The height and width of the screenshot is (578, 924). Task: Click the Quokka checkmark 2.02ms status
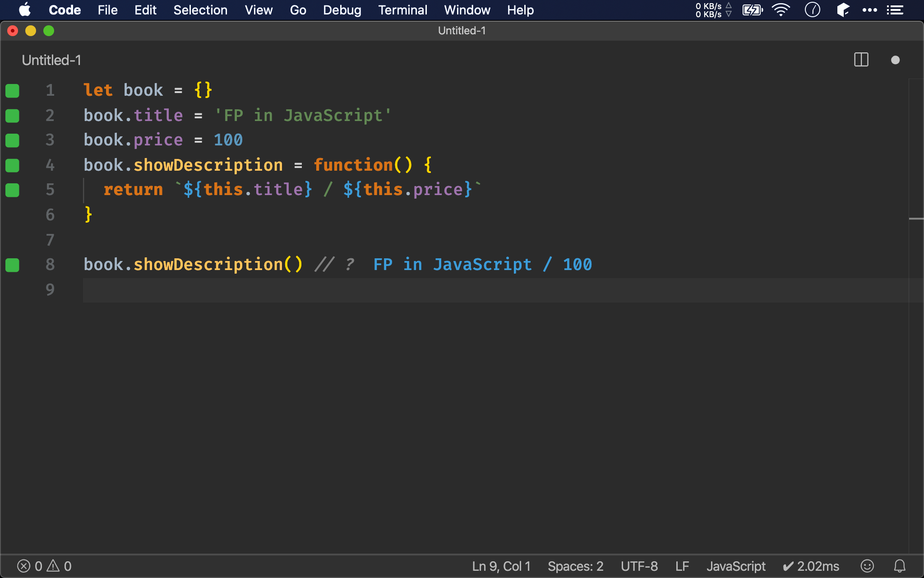pyautogui.click(x=811, y=566)
